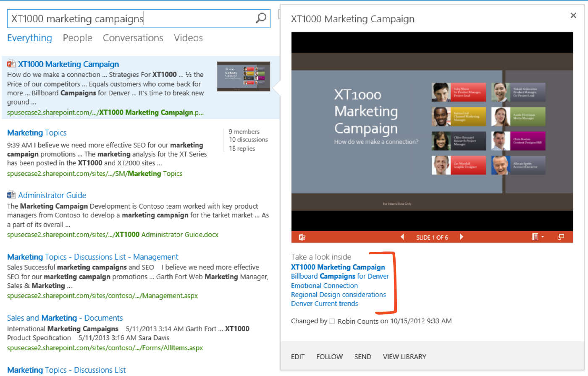Tick the checkbox next to Robin Counts
The image size is (588, 376).
pyautogui.click(x=332, y=321)
